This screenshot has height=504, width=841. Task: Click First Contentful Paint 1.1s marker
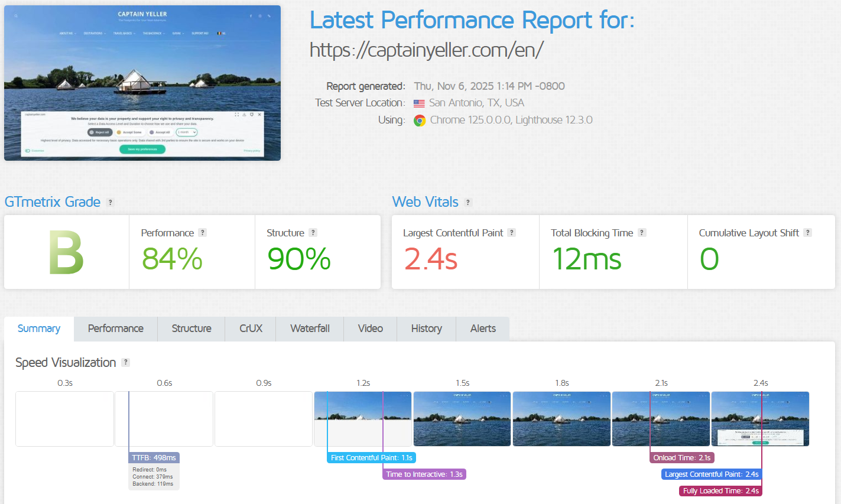click(372, 458)
